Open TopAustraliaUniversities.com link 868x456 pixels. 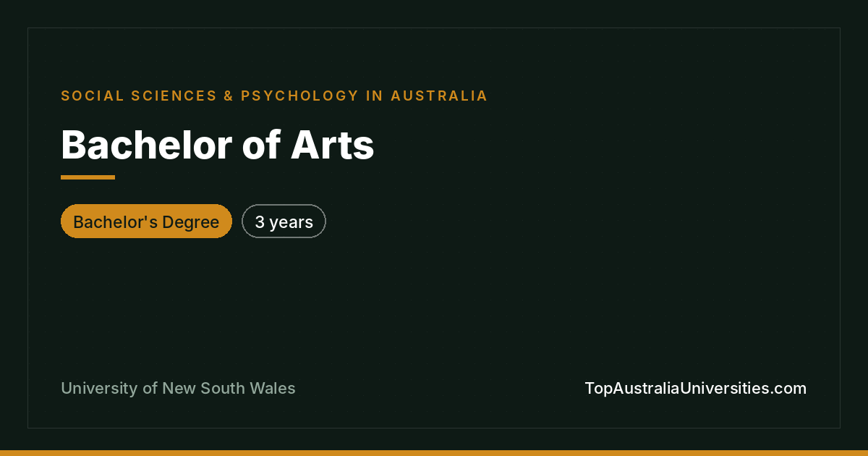coord(695,389)
